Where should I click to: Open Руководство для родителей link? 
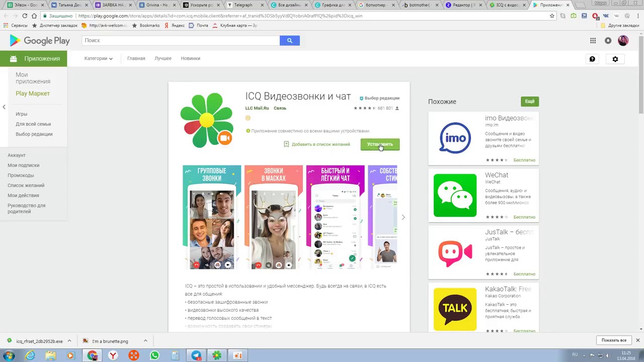point(26,209)
